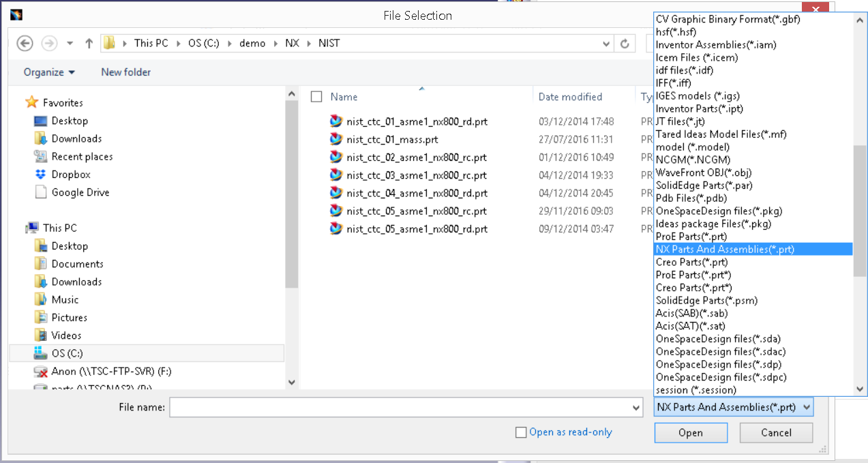The width and height of the screenshot is (868, 463).
Task: Click the Google Drive icon in Favorites
Action: [x=41, y=192]
